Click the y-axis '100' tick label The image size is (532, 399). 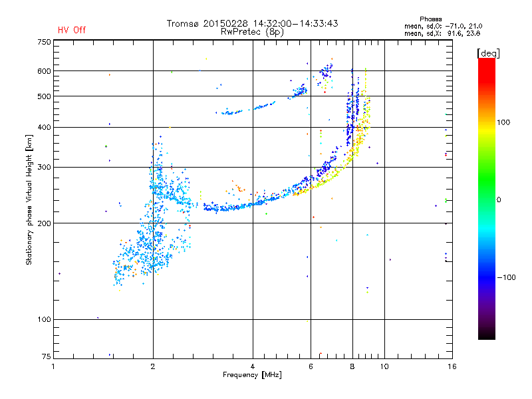(x=44, y=319)
